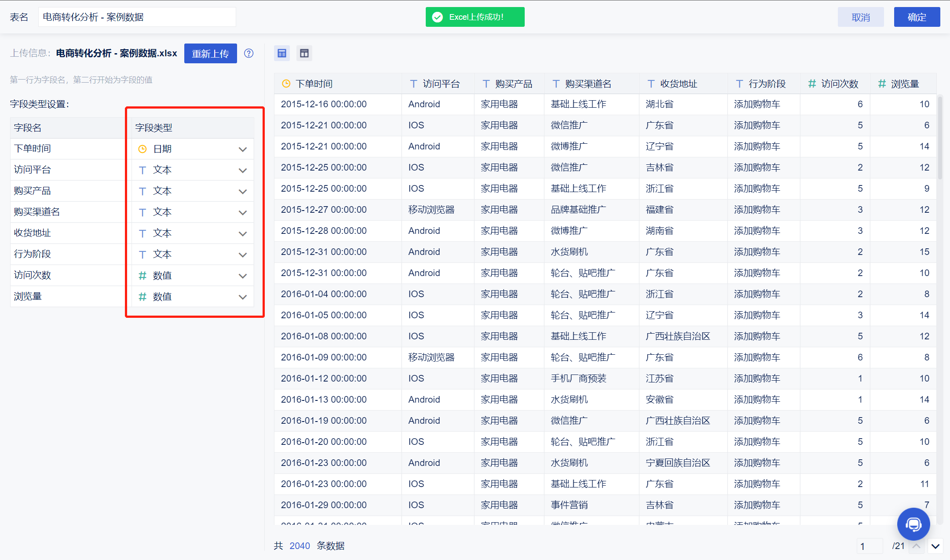The width and height of the screenshot is (950, 560).
Task: Click next page arrow in pagination
Action: (935, 546)
